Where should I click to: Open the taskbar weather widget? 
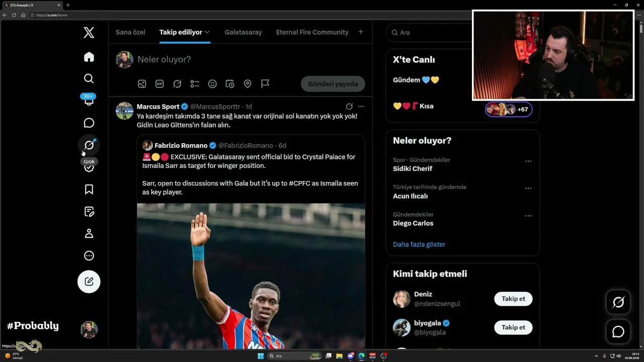pyautogui.click(x=14, y=356)
